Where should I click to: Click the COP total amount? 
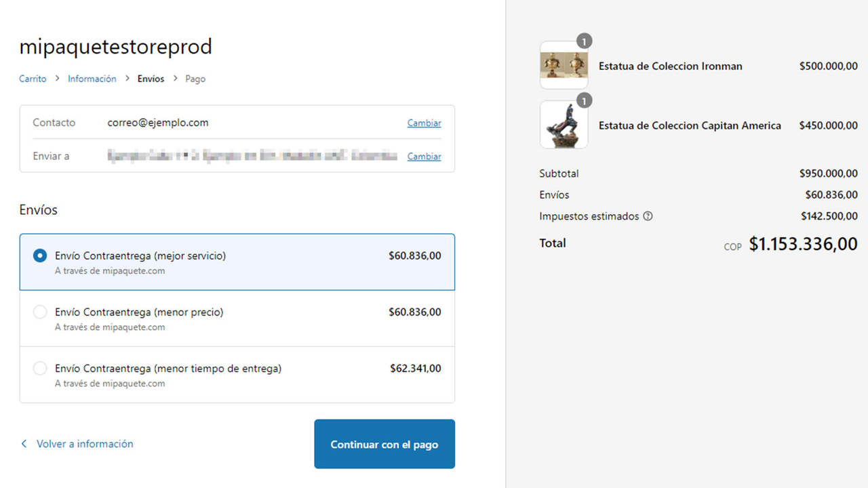[x=803, y=244]
